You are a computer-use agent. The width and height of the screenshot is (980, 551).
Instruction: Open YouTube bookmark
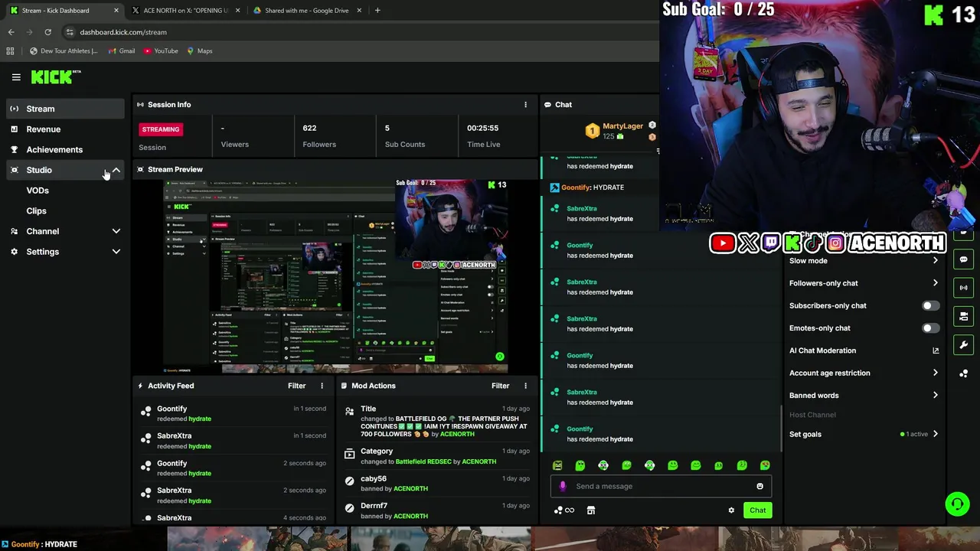[x=161, y=51]
